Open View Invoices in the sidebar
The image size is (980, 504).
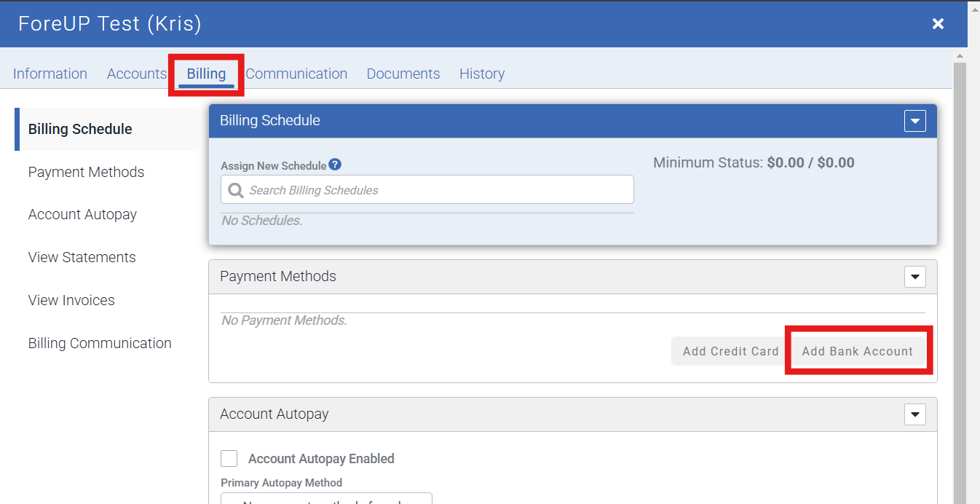[71, 300]
